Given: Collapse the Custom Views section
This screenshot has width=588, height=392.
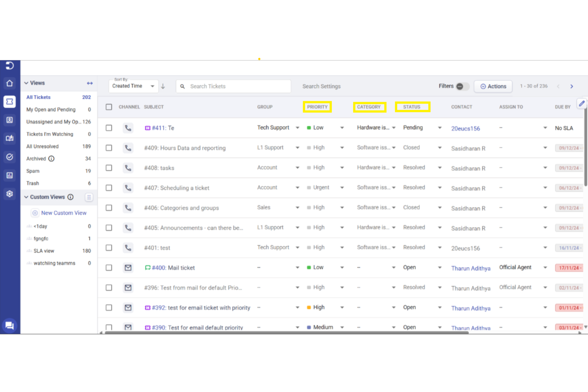Looking at the screenshot, I should pyautogui.click(x=26, y=197).
